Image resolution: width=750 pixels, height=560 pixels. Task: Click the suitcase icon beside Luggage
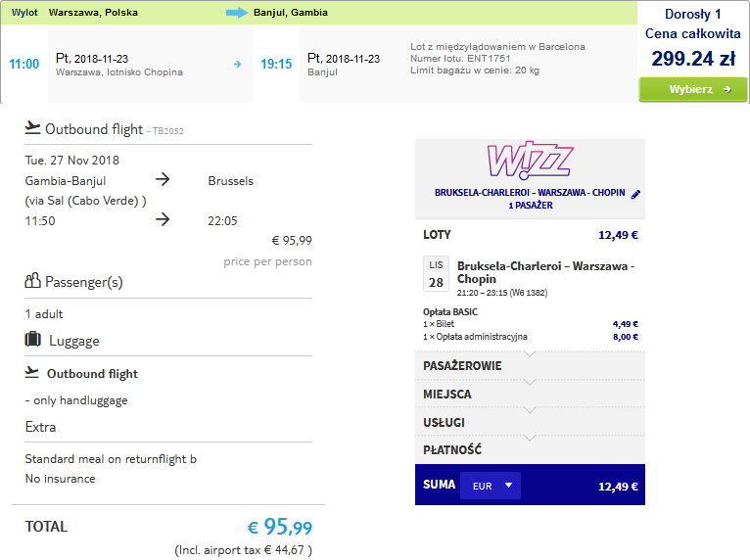pyautogui.click(x=32, y=340)
